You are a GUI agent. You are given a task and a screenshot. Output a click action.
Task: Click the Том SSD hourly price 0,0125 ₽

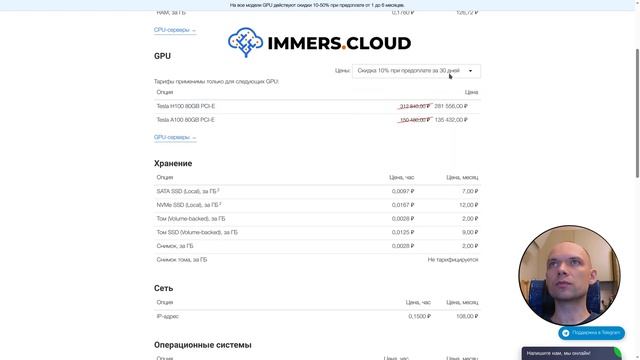pos(403,233)
